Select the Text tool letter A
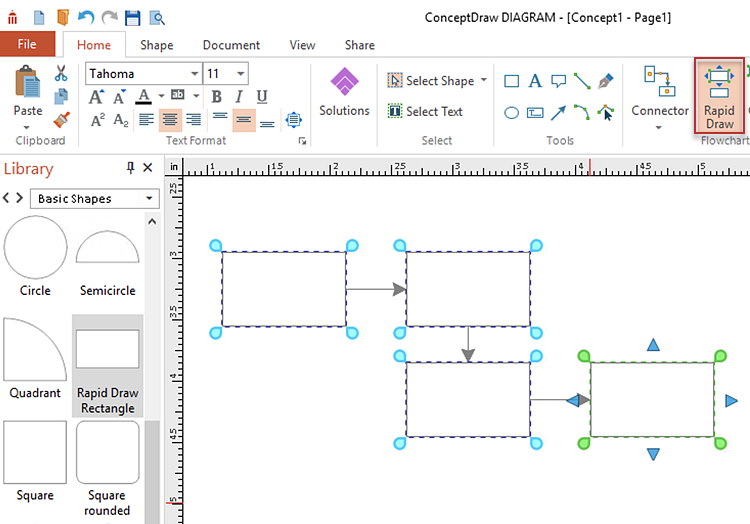The image size is (750, 524). pos(535,81)
